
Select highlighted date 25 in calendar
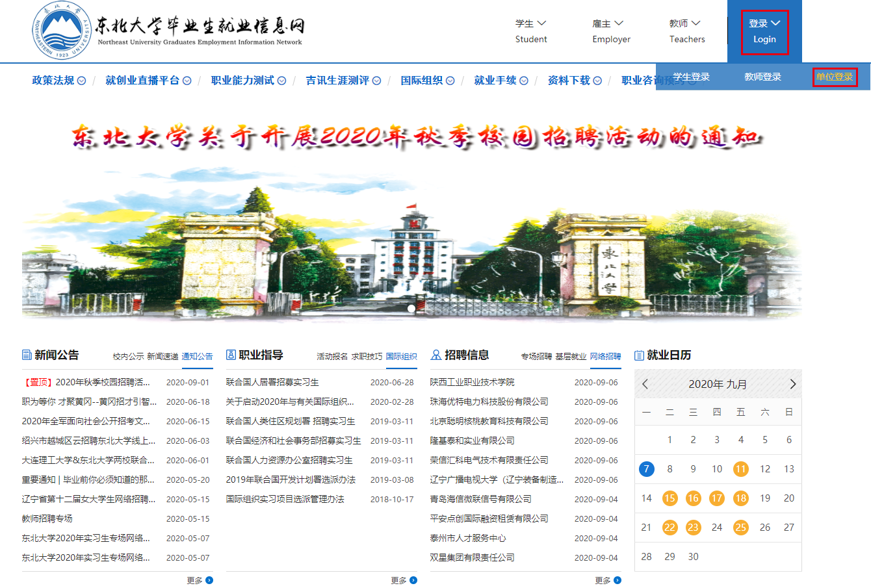[x=740, y=528]
